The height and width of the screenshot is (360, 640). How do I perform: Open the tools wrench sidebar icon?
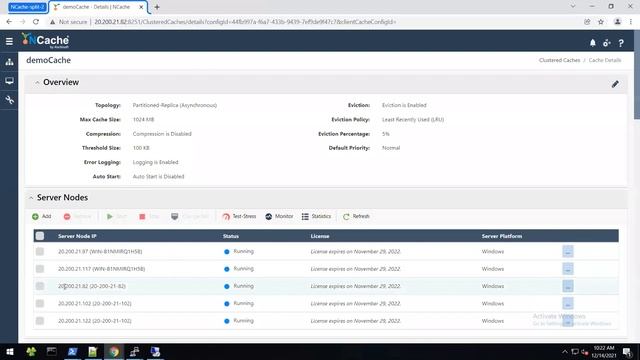point(9,100)
